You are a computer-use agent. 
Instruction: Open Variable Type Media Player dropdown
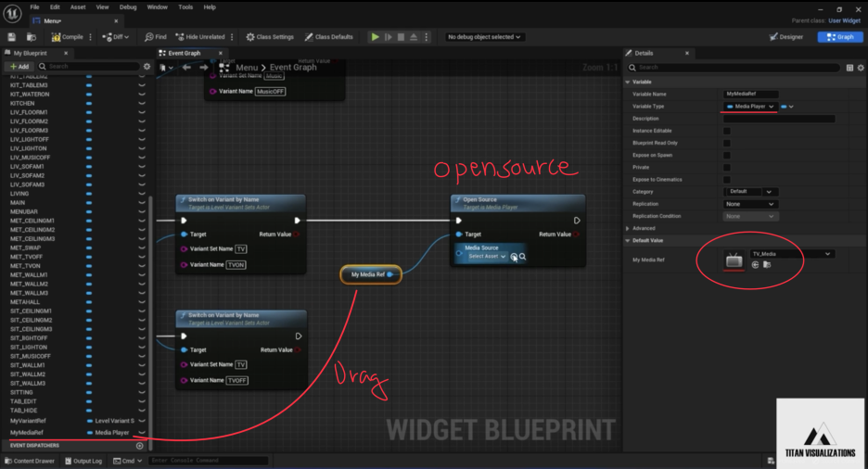coord(750,107)
